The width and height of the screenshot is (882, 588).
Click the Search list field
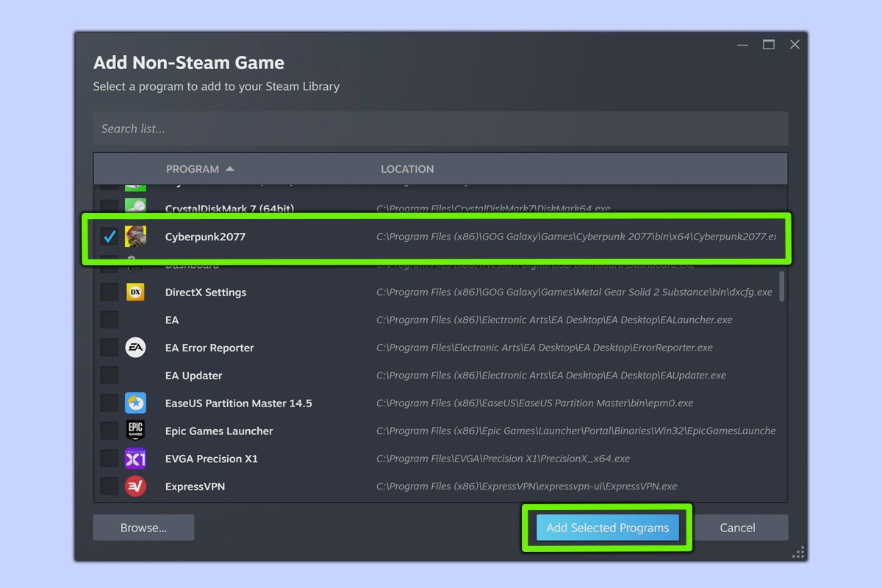441,128
